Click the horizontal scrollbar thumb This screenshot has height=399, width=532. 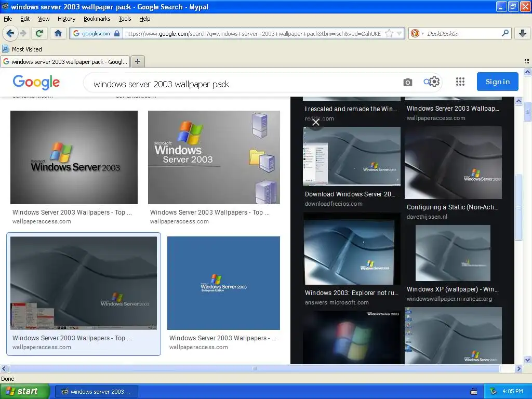coord(255,368)
